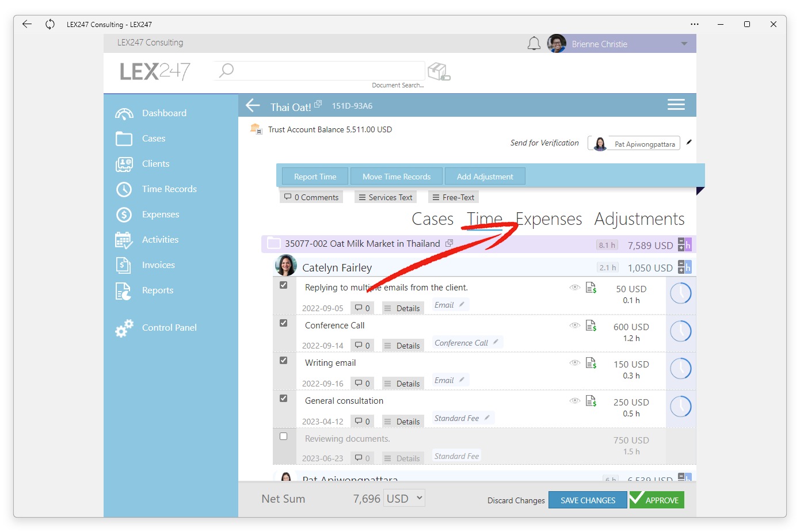This screenshot has width=800, height=532.
Task: Click clock circle on the 600 USD row
Action: [681, 331]
